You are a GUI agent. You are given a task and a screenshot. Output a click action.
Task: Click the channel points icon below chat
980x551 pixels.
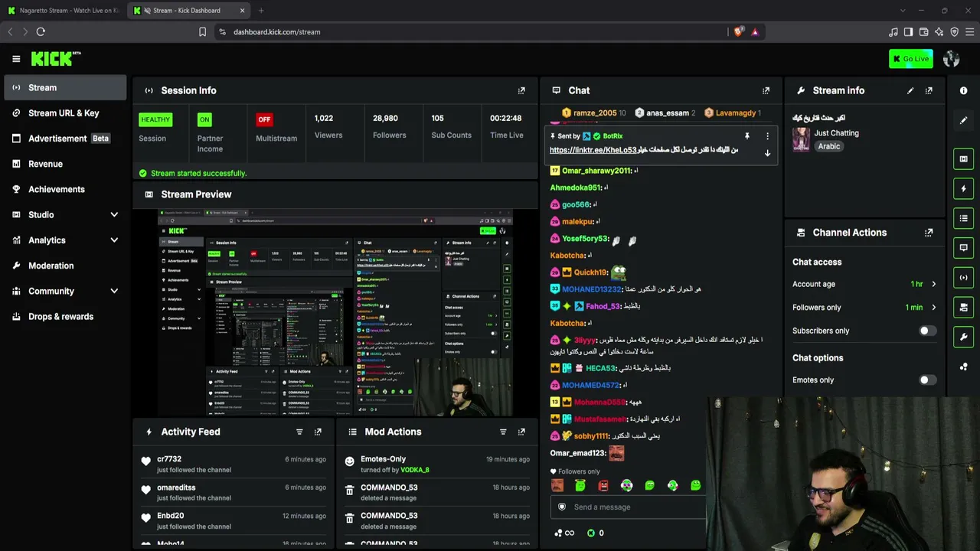[558, 533]
